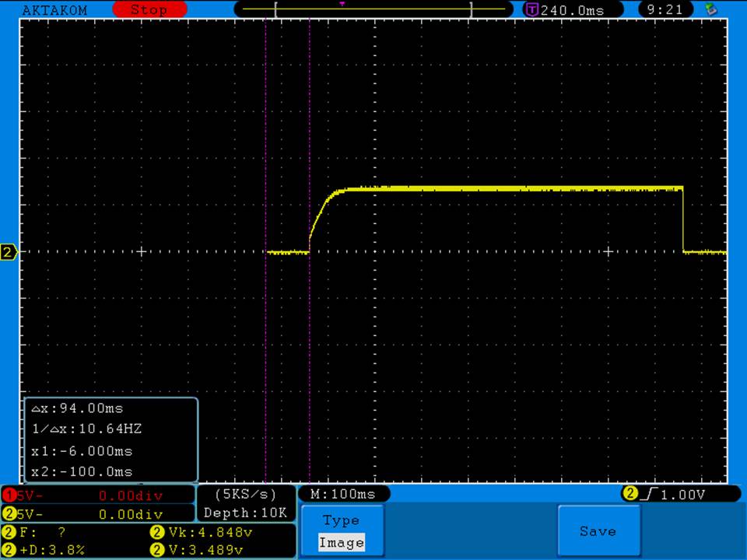Click the (5KS/s) sample rate readout
The width and height of the screenshot is (747, 560).
(x=246, y=495)
